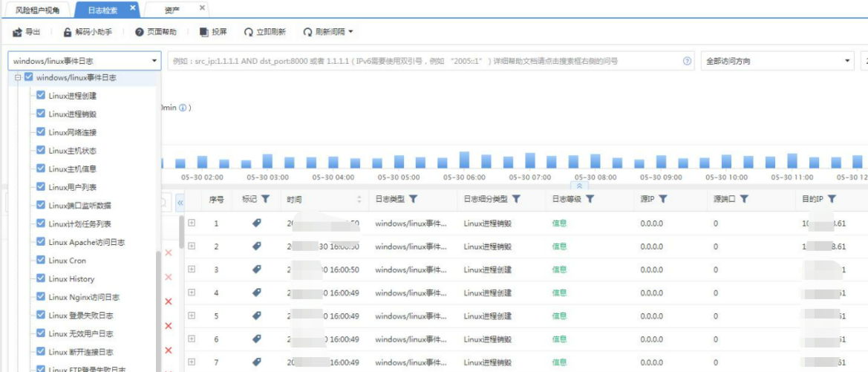
Task: Switch to the 资产 tab
Action: [x=172, y=10]
